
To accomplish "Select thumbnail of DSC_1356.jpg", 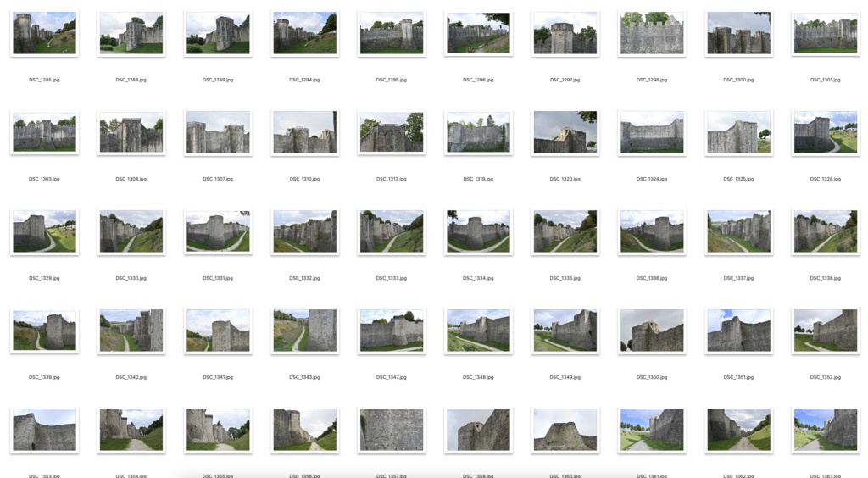I will tap(304, 430).
